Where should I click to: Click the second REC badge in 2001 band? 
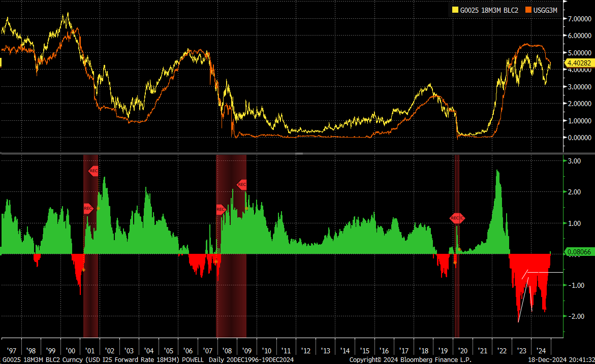pos(88,207)
